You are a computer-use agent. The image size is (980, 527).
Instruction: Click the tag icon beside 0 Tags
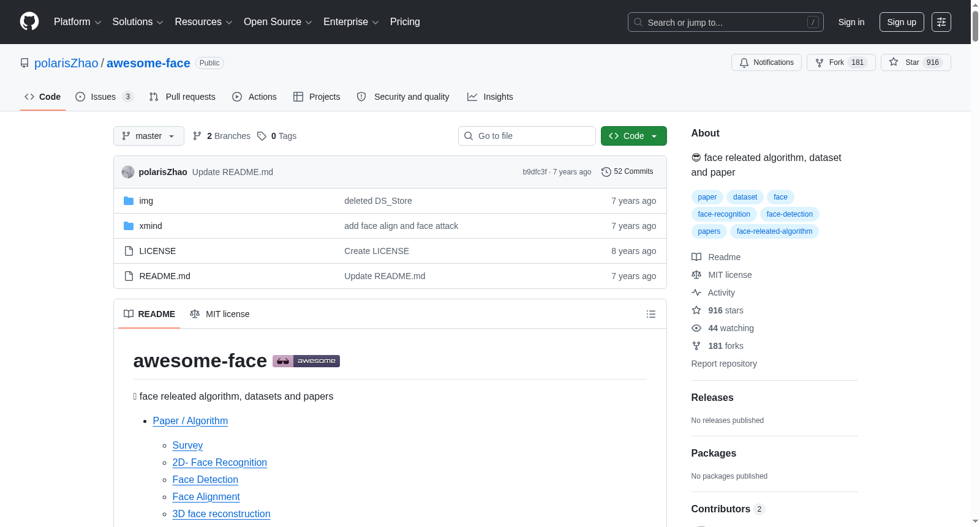(262, 136)
